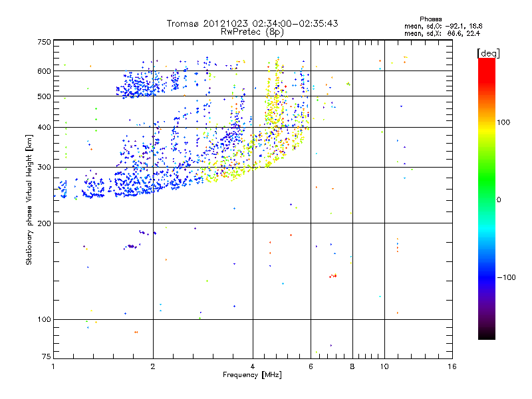
Task: Click the '100' colorbar tick label
Action: (x=503, y=122)
